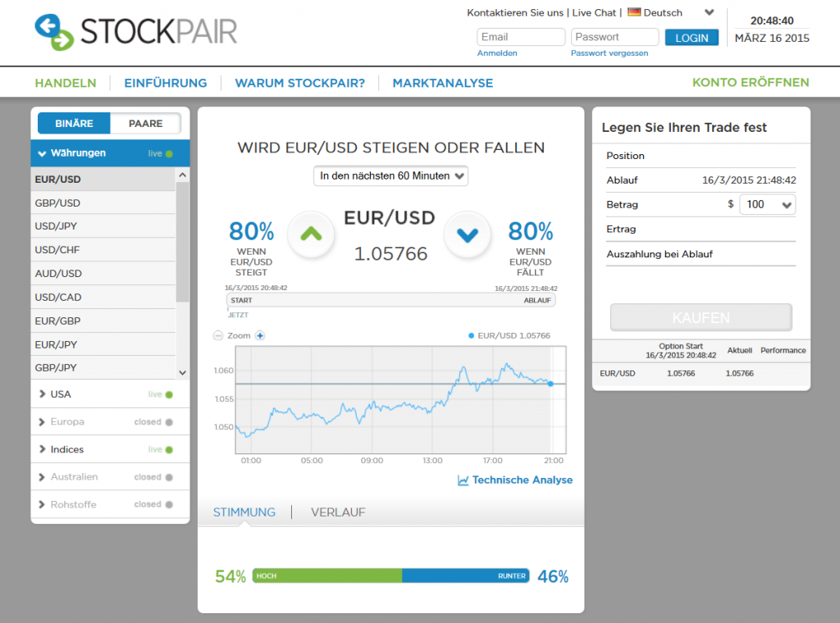Zoom in the chart with plus icon
This screenshot has width=840, height=623.
coord(260,335)
